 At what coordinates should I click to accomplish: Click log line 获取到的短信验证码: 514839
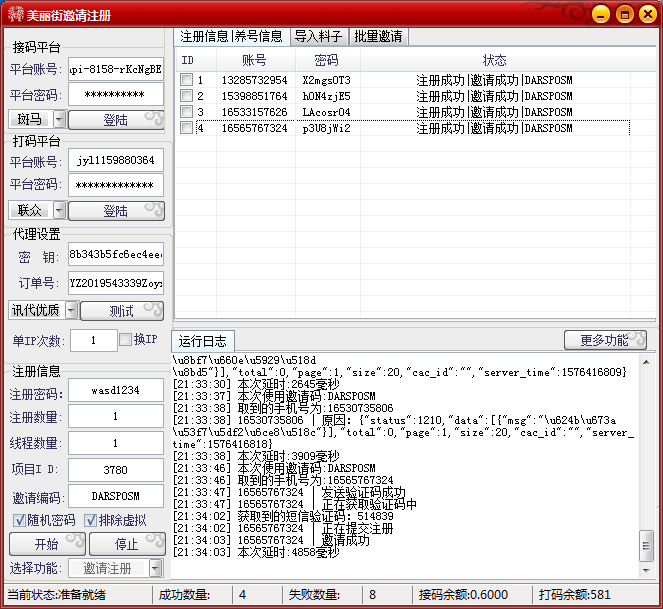pyautogui.click(x=283, y=516)
